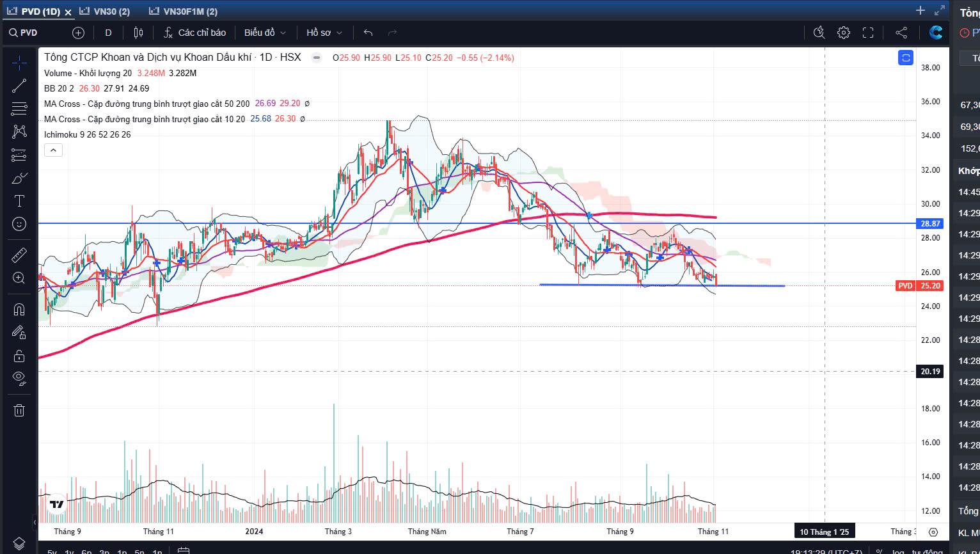Open the emoji icons tool
Viewport: 980px width, 554px height.
pyautogui.click(x=19, y=224)
